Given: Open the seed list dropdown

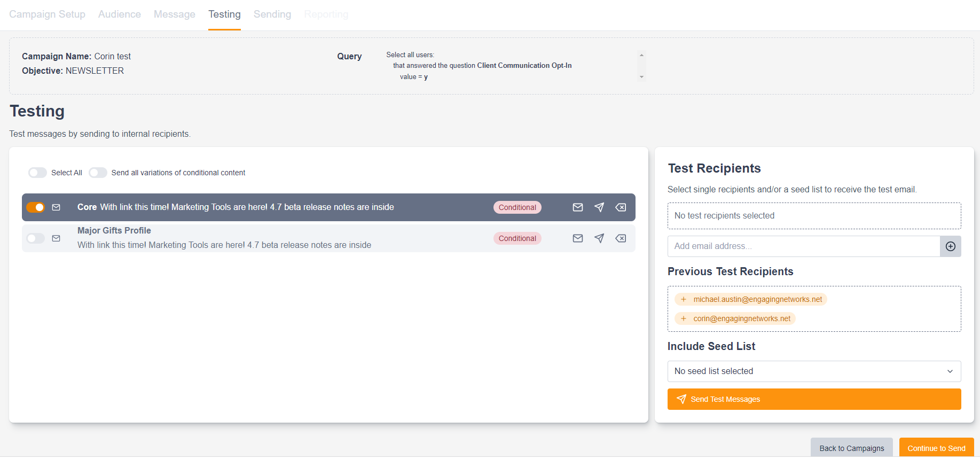Looking at the screenshot, I should [813, 371].
